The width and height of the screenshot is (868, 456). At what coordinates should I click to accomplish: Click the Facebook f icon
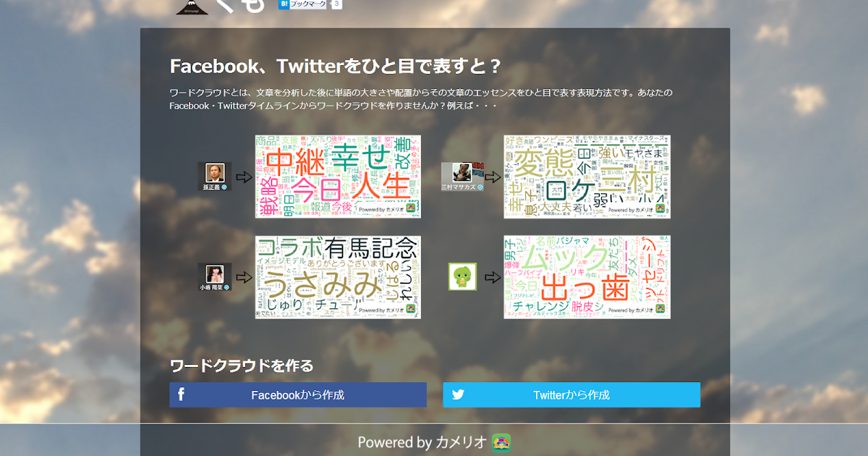181,394
